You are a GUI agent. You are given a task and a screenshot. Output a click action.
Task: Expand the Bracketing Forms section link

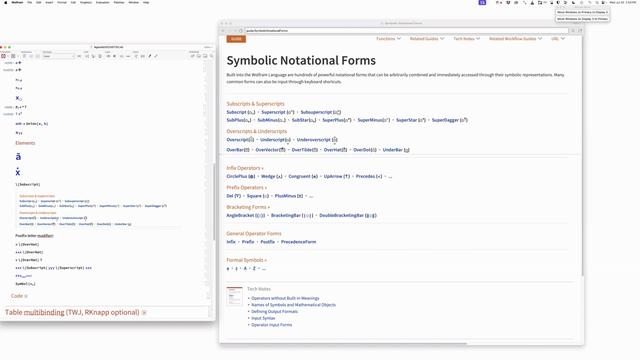[248, 207]
